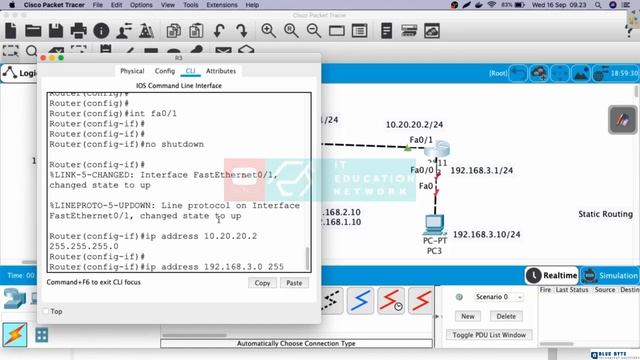Image resolution: width=640 pixels, height=360 pixels.
Task: Click the network devices stack icon
Action: click(409, 31)
